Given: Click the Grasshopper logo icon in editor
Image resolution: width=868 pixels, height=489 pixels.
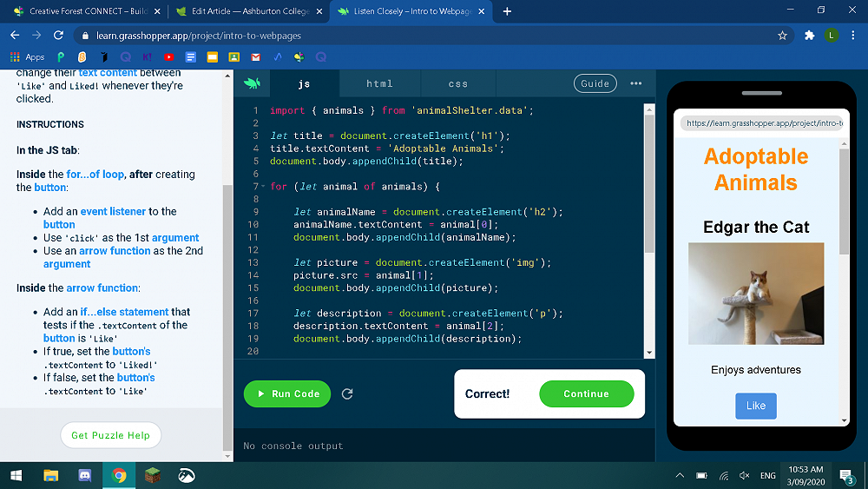Looking at the screenshot, I should (x=252, y=83).
